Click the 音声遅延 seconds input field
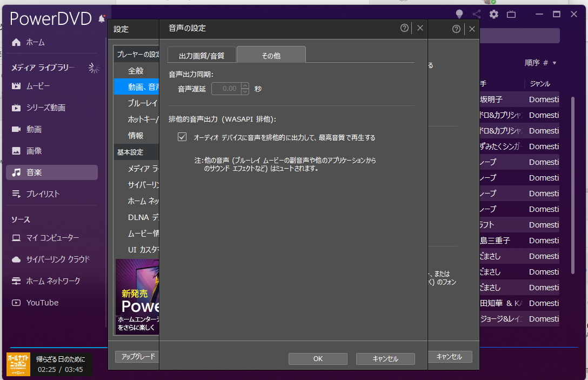 226,89
